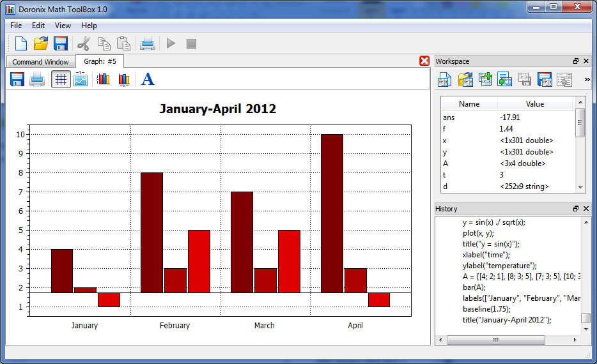Print from the main toolbar
This screenshot has width=597, height=364.
[148, 43]
